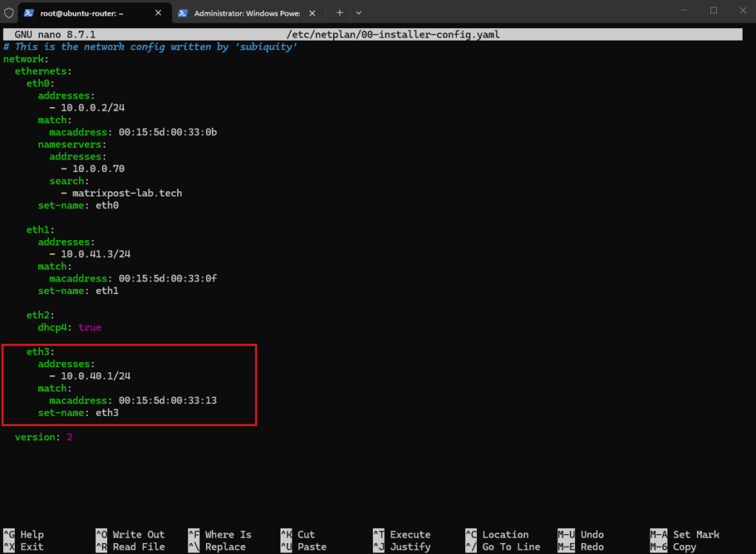Click the ^G Help shortcut label
This screenshot has height=554, width=756.
tap(24, 534)
